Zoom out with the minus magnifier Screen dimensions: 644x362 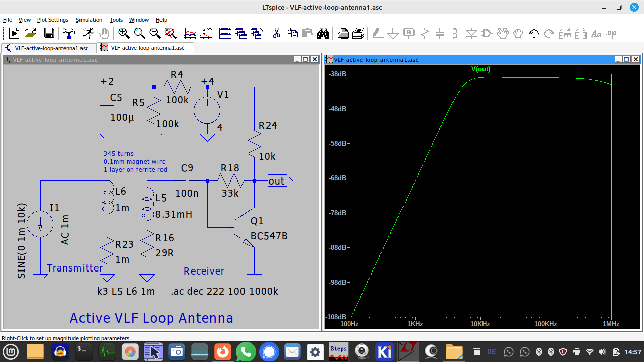(x=155, y=33)
